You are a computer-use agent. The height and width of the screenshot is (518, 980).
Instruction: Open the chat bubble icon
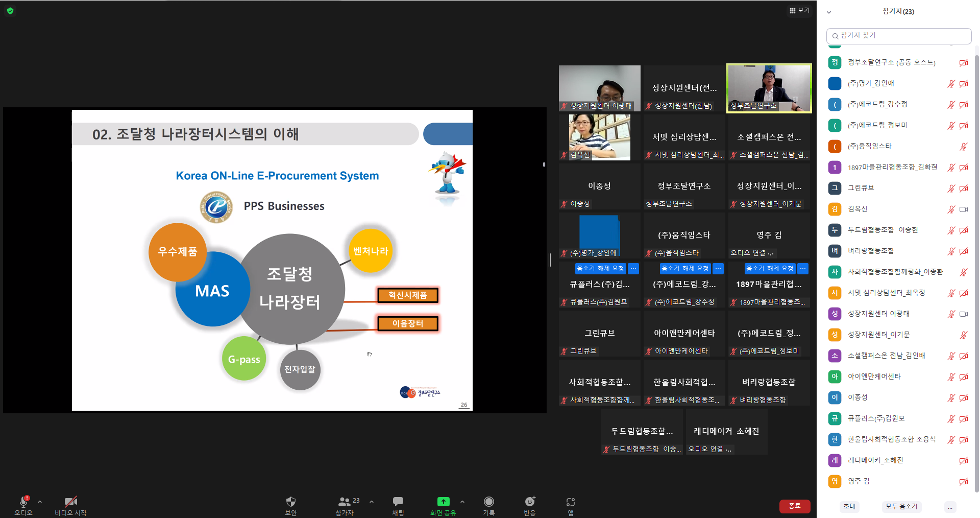[x=398, y=501]
